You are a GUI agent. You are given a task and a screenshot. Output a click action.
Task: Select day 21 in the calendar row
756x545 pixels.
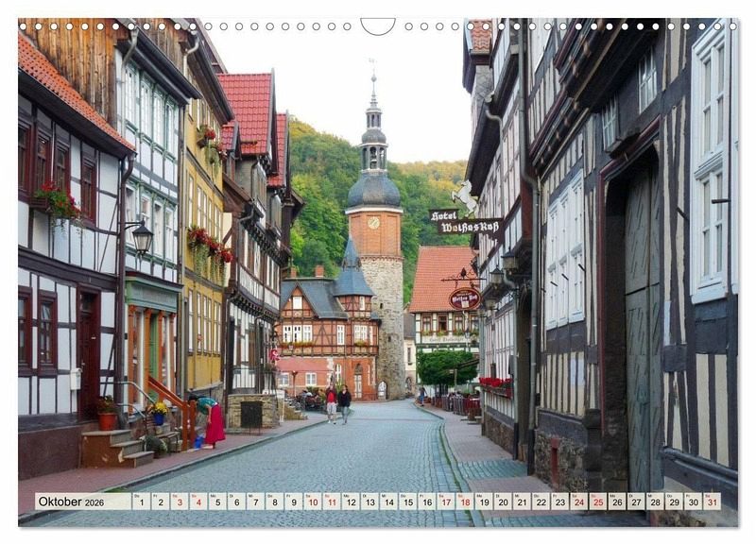click(523, 502)
